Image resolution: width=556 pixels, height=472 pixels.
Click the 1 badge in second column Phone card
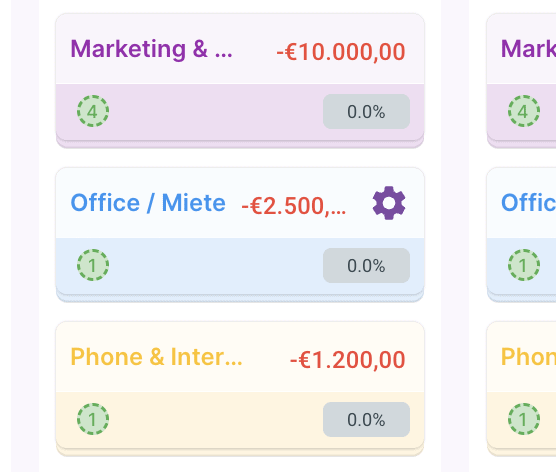pyautogui.click(x=524, y=419)
